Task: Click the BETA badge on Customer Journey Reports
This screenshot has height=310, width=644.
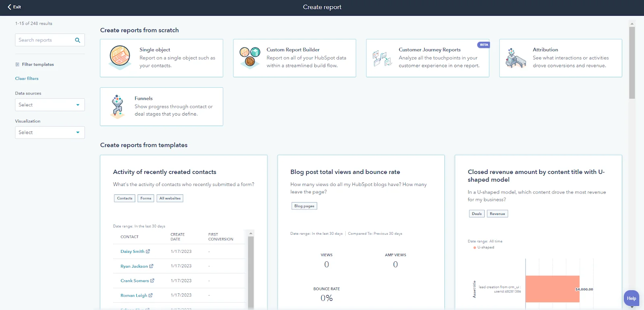Action: 484,45
